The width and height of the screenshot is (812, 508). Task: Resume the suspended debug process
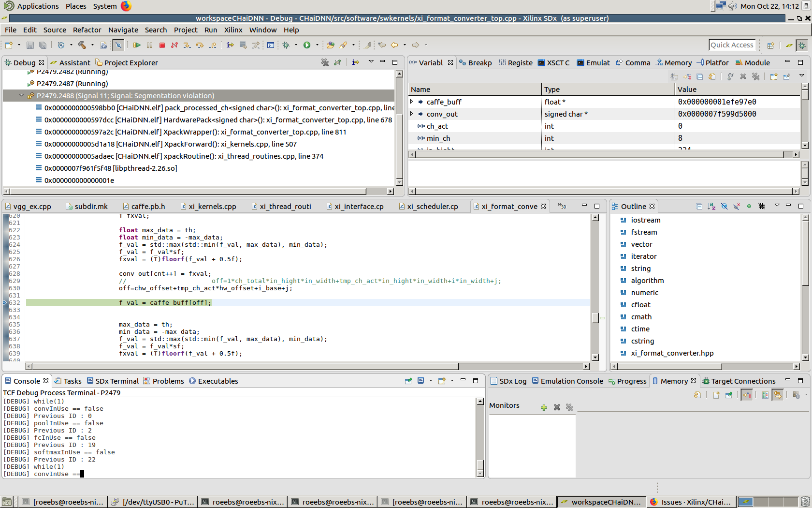(137, 45)
